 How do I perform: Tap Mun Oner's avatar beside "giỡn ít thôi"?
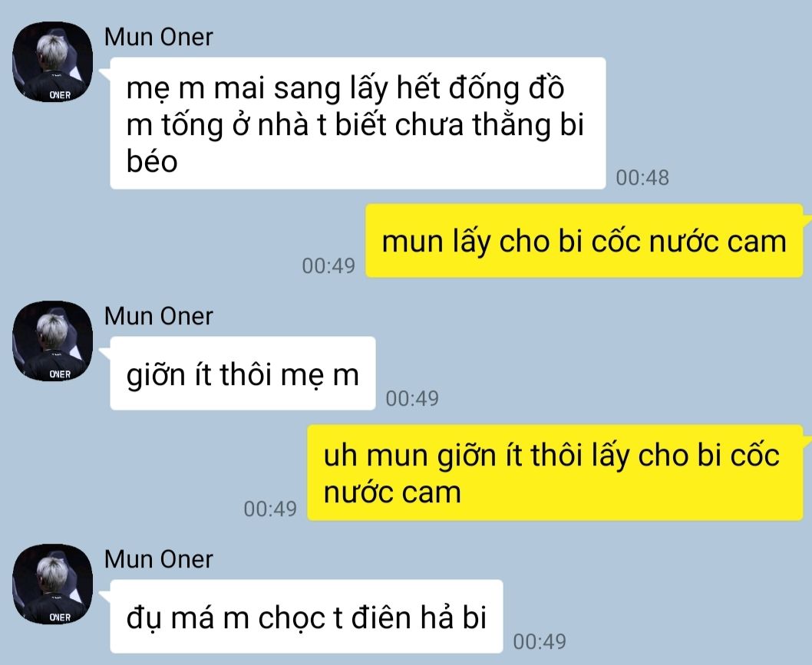pos(52,341)
